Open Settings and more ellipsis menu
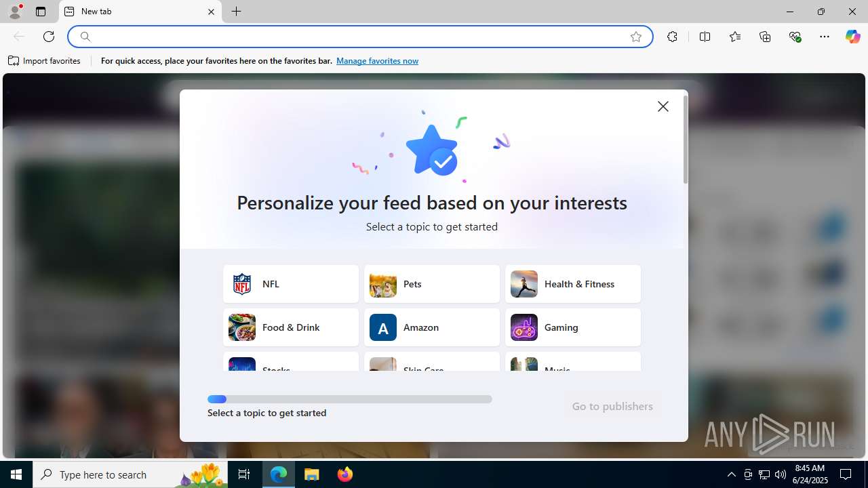868x488 pixels. (825, 37)
